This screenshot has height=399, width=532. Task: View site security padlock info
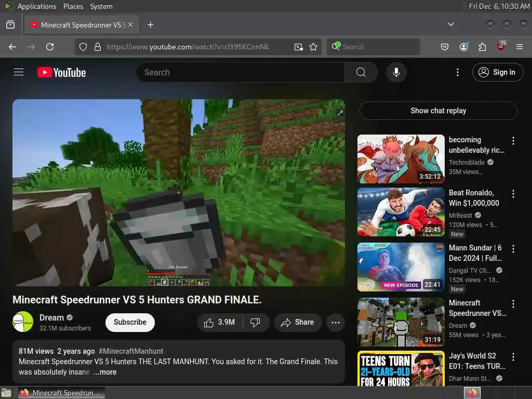[98, 47]
